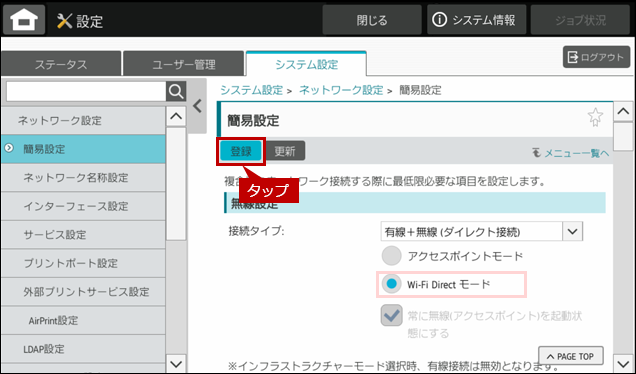
Task: Open AirPrint設定 in sidebar
Action: click(83, 320)
